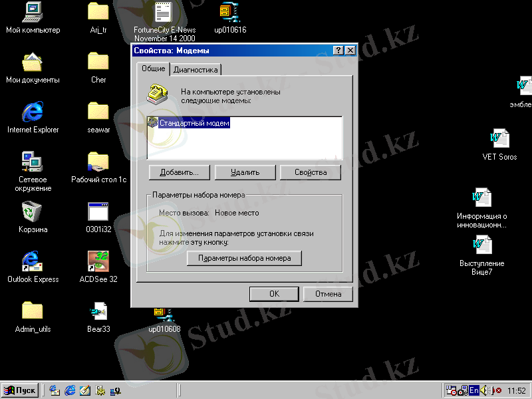Image resolution: width=532 pixels, height=399 pixels.
Task: Open the FortuneCity E-News text file
Action: pos(164,13)
